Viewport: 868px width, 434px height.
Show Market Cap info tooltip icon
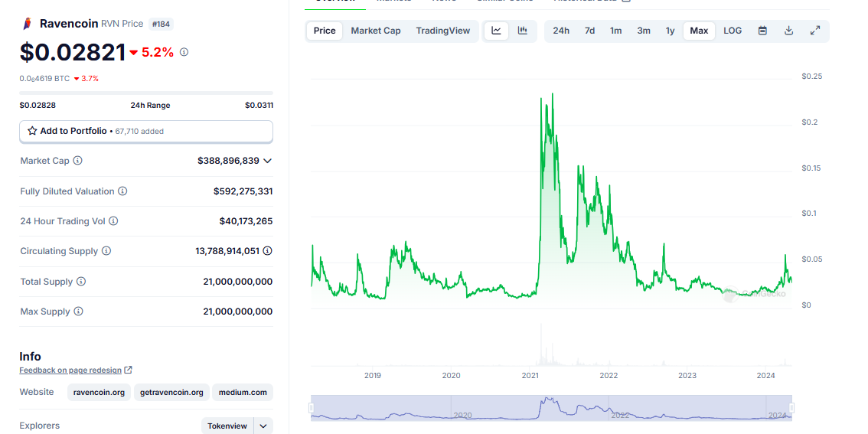(78, 161)
